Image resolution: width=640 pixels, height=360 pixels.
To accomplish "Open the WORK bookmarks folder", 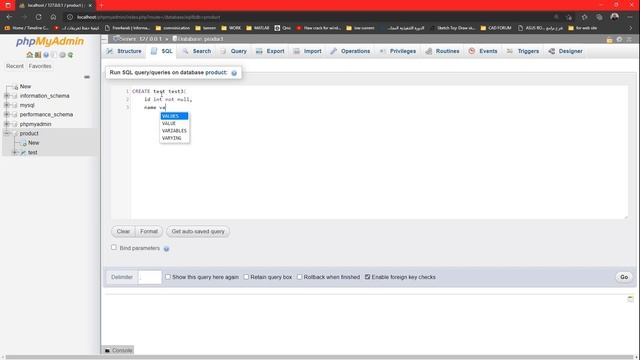I will point(231,28).
